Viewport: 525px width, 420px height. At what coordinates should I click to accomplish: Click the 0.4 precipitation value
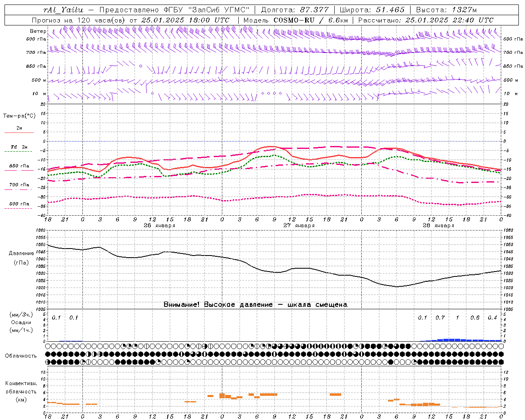[492, 318]
